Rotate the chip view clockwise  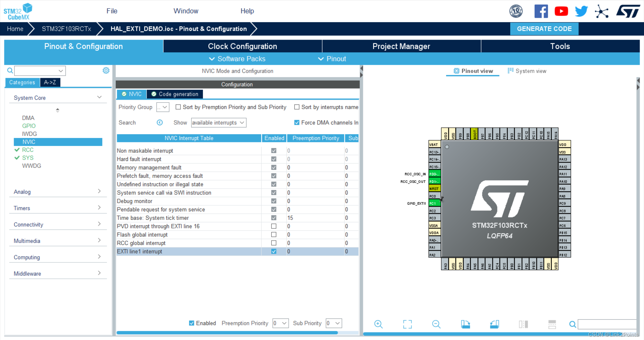[465, 324]
